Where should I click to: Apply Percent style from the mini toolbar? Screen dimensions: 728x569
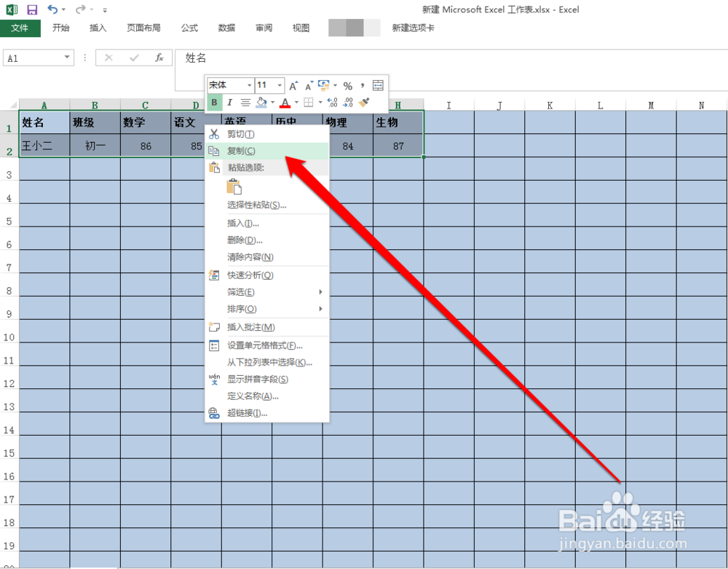(x=348, y=85)
